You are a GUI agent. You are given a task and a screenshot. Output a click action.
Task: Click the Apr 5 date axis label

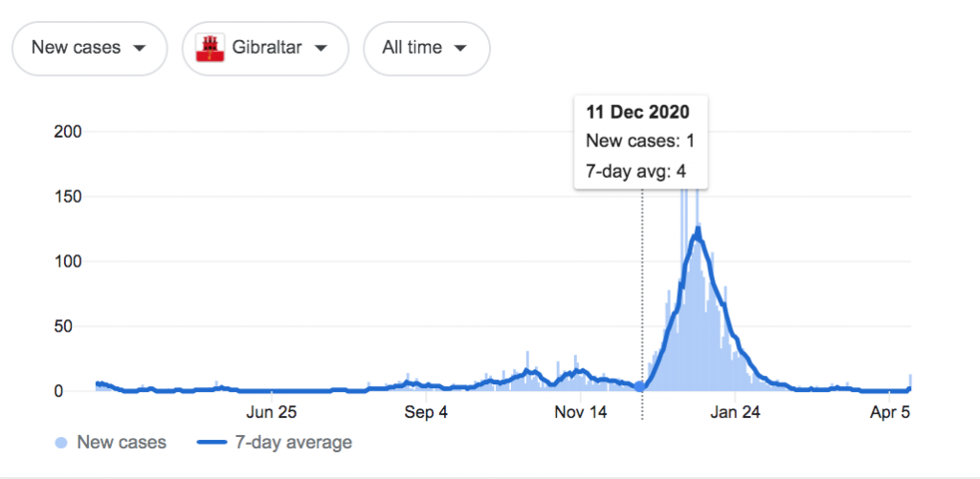(891, 413)
